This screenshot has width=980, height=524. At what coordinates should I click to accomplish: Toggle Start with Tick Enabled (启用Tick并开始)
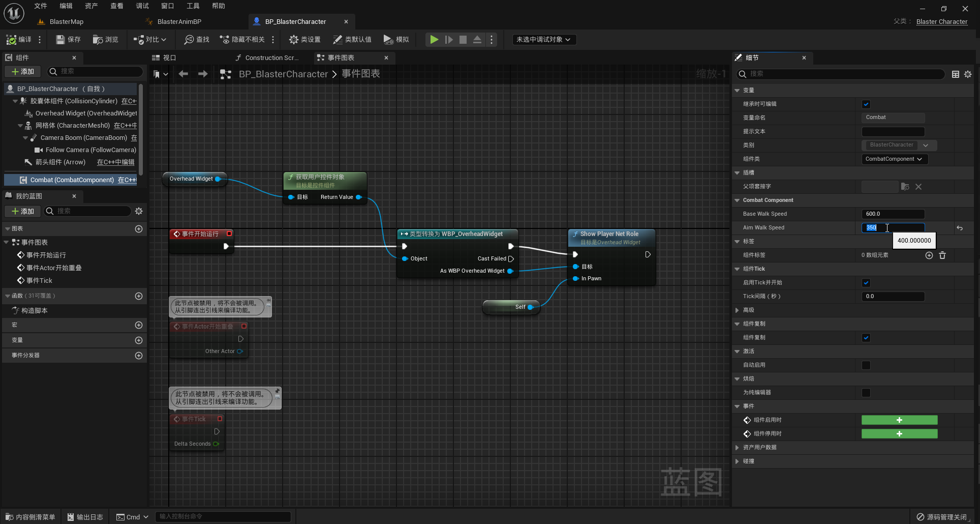pyautogui.click(x=866, y=283)
